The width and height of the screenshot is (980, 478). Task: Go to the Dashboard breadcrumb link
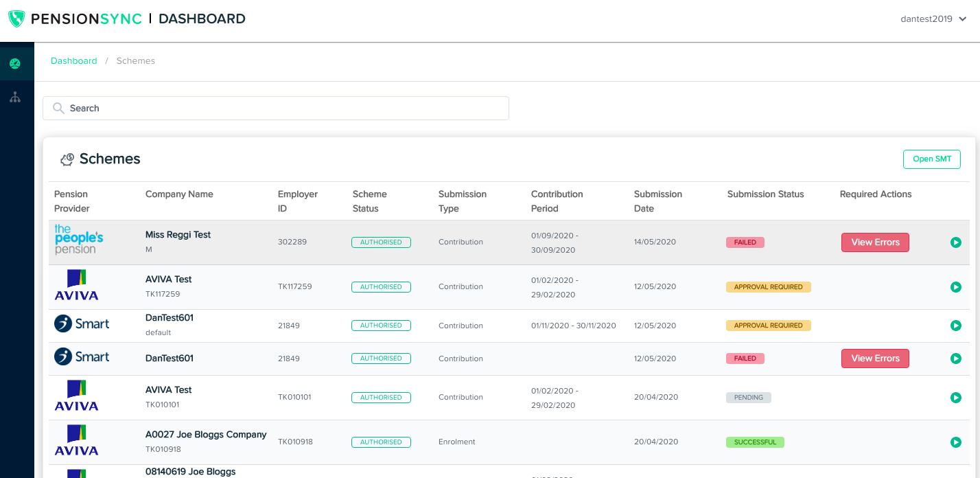click(73, 61)
